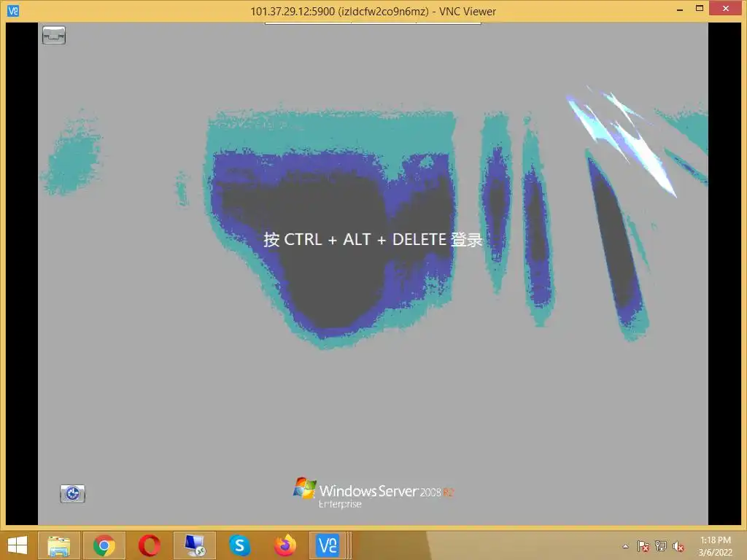Launch Opera browser from the taskbar
The width and height of the screenshot is (747, 560).
(149, 545)
